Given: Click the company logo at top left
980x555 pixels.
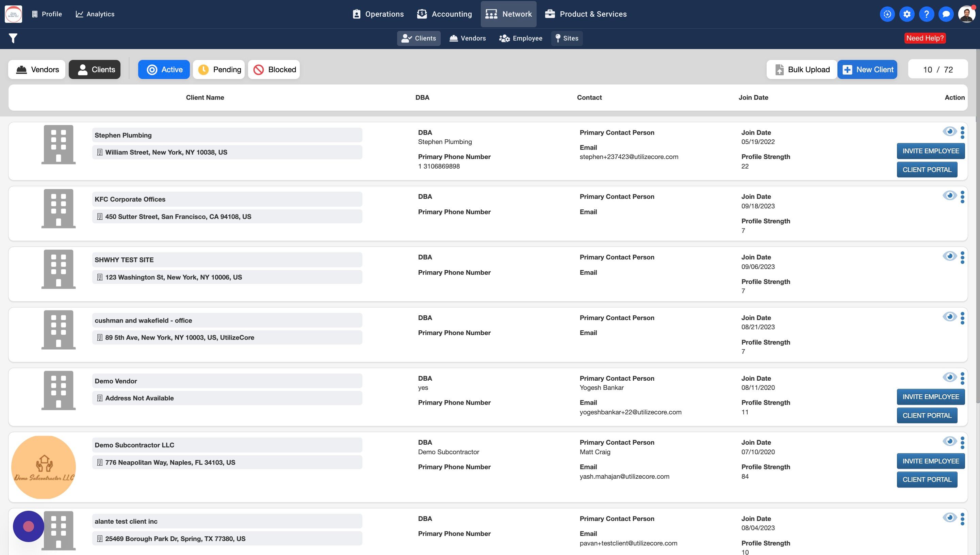Looking at the screenshot, I should click(x=13, y=14).
